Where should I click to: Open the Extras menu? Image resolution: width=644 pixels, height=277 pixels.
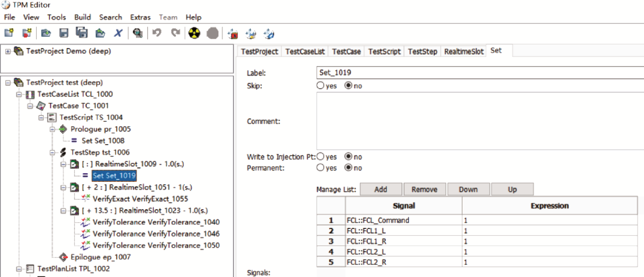(140, 17)
